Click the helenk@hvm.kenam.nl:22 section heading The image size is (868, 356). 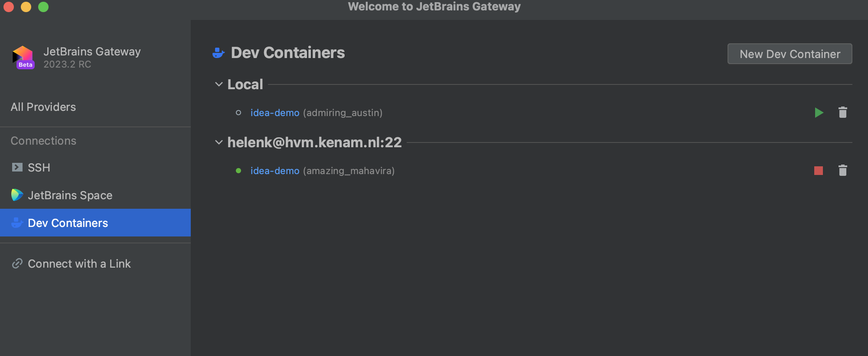point(314,142)
